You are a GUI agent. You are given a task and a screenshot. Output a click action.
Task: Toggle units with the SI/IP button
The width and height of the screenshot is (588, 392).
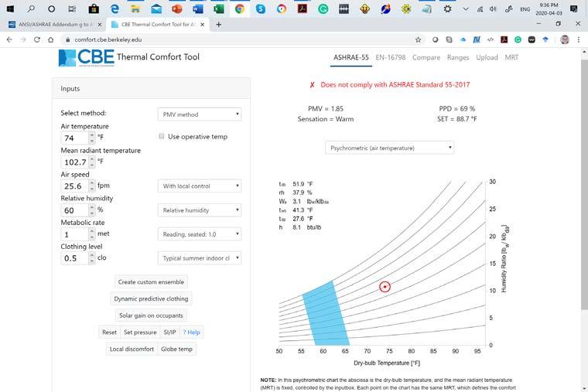point(169,332)
